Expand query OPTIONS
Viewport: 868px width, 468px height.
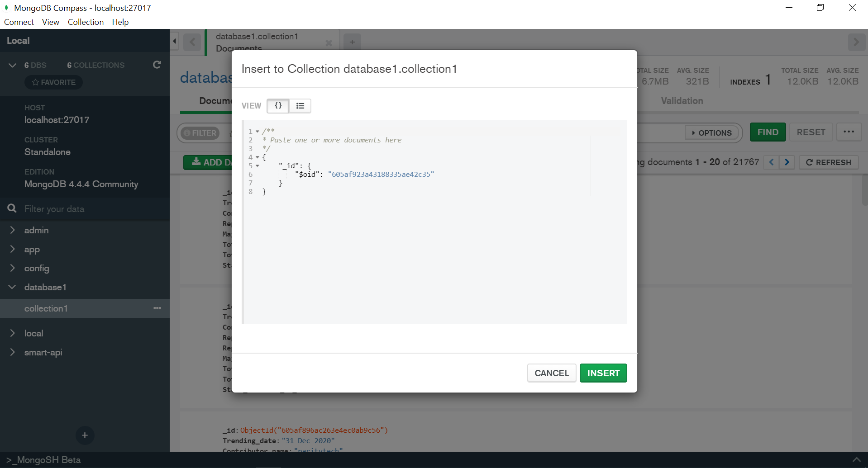[x=712, y=133]
